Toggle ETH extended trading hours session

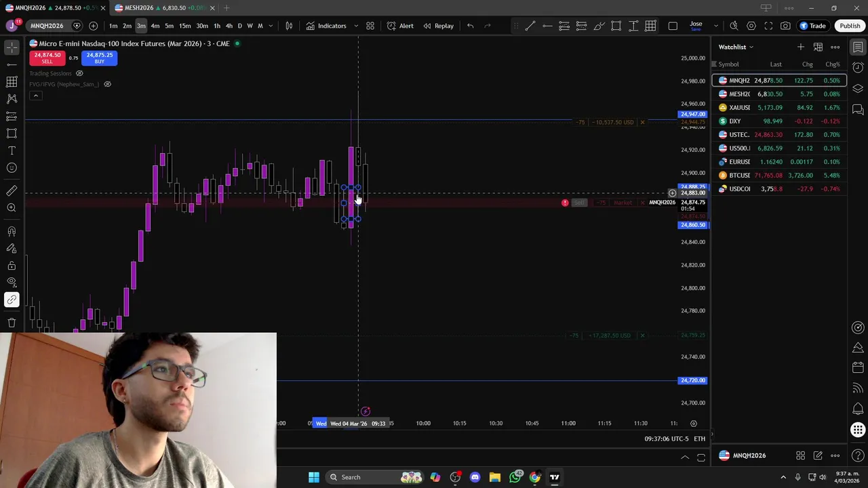point(699,439)
